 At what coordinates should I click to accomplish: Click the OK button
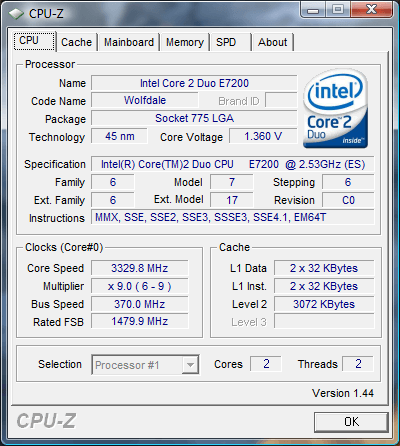(351, 422)
